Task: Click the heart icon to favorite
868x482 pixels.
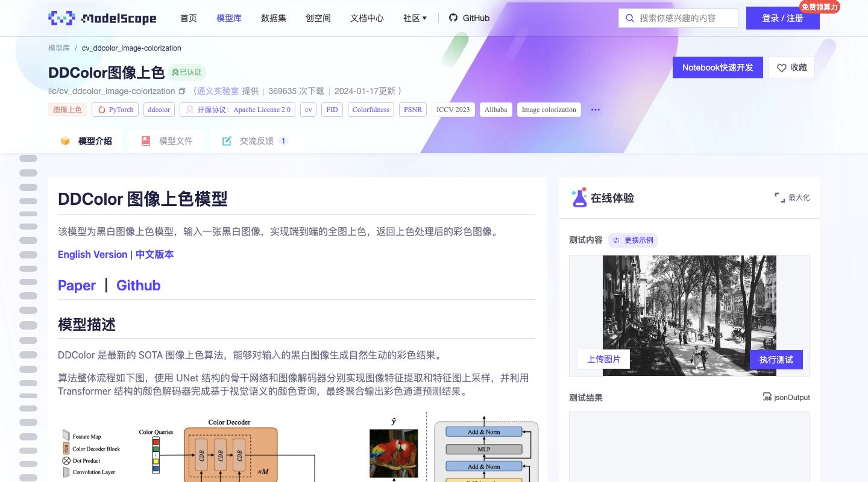Action: (781, 68)
